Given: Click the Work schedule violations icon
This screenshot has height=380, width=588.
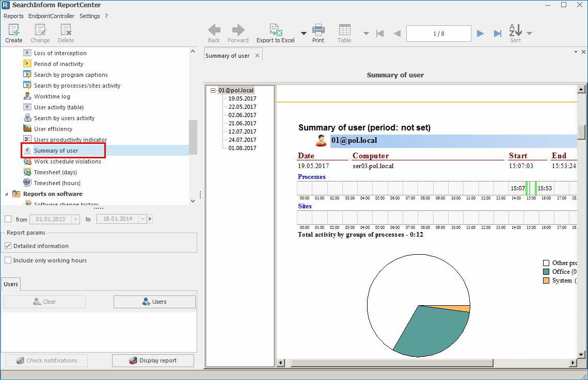Looking at the screenshot, I should pyautogui.click(x=27, y=161).
